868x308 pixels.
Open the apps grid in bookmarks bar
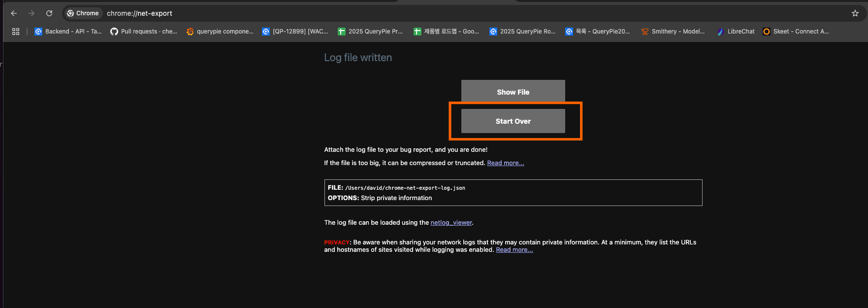point(16,32)
